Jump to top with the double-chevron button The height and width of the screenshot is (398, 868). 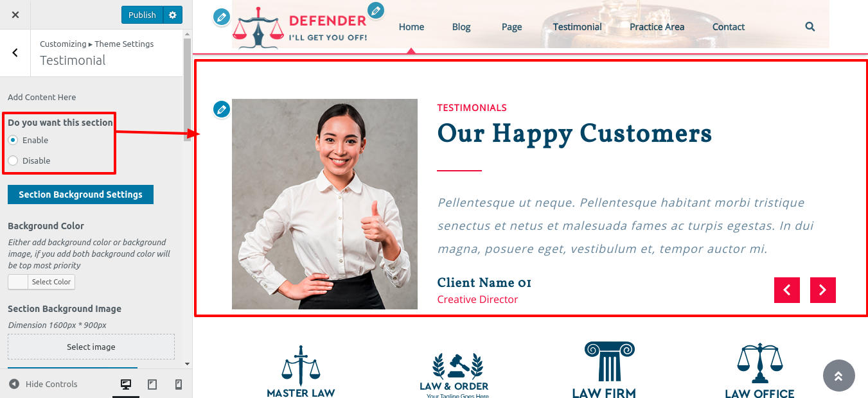tap(838, 376)
